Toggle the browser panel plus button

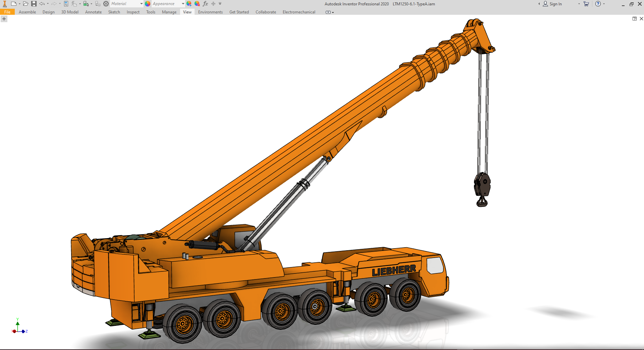click(x=4, y=19)
